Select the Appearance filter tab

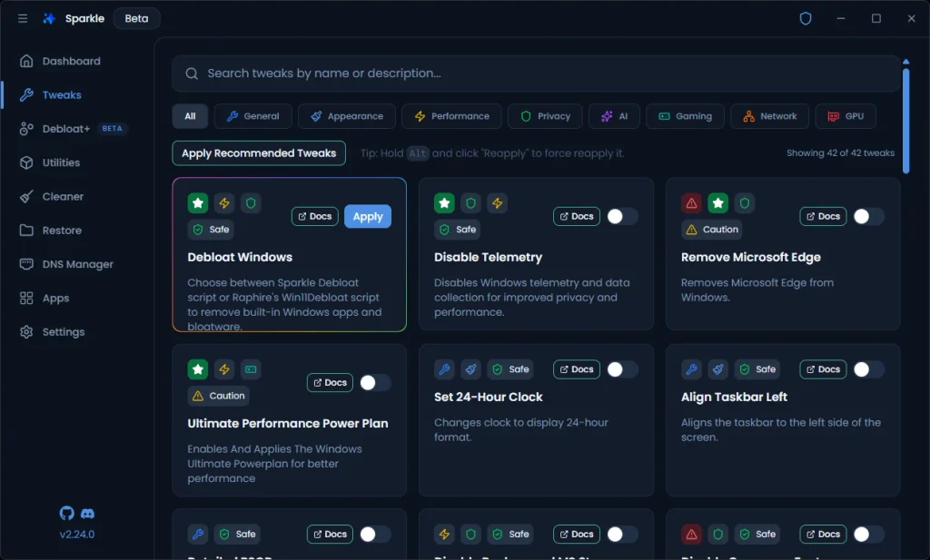click(x=347, y=116)
